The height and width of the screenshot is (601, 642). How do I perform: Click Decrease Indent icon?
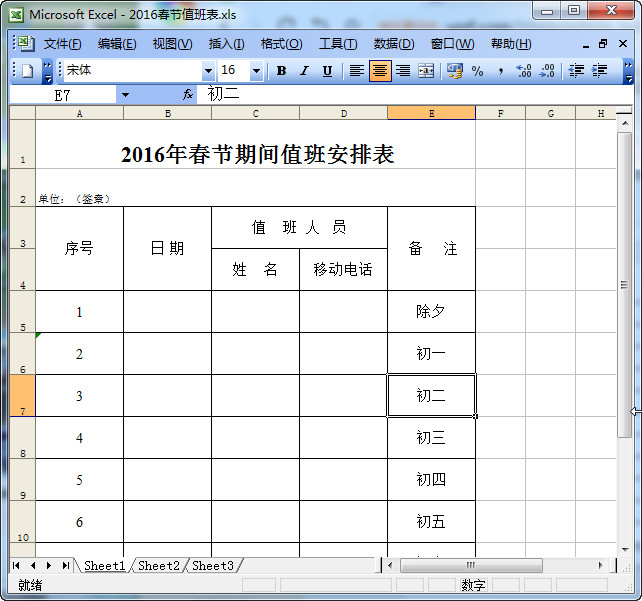click(576, 71)
